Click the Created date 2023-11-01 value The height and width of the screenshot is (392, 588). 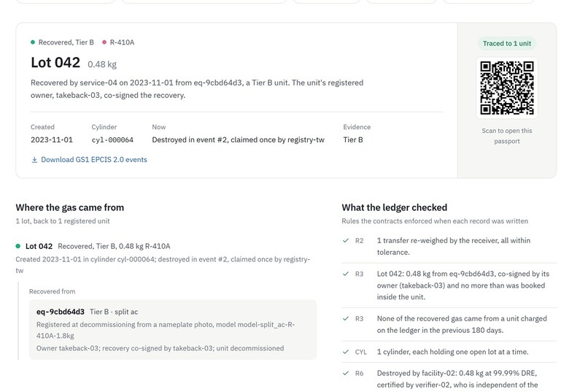click(x=52, y=140)
